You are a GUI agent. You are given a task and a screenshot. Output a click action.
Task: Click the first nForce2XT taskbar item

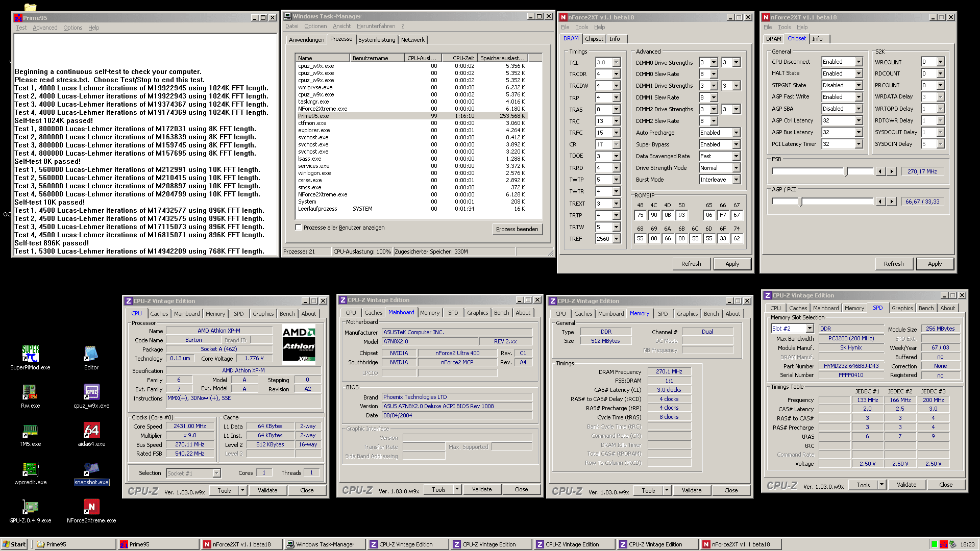click(241, 544)
